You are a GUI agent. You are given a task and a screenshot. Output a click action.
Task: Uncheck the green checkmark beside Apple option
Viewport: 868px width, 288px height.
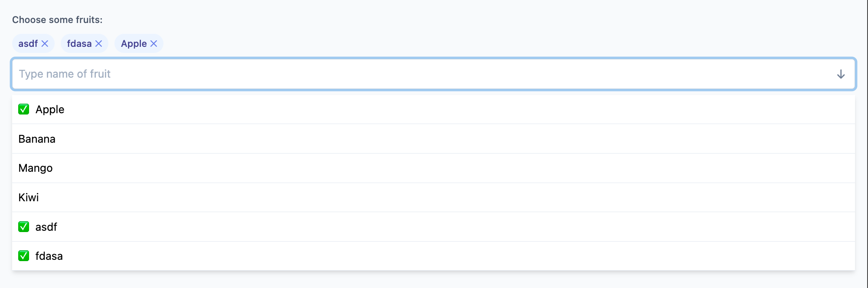pyautogui.click(x=24, y=109)
